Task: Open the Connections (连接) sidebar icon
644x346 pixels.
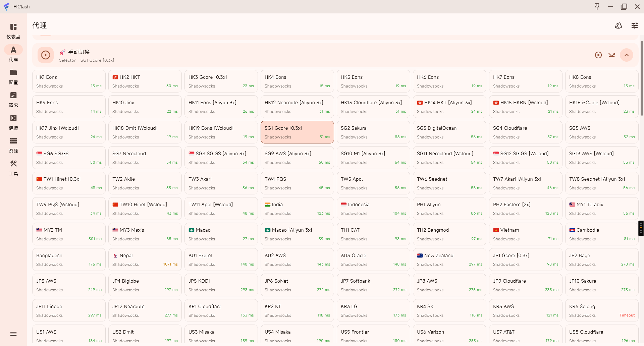Action: pyautogui.click(x=13, y=118)
